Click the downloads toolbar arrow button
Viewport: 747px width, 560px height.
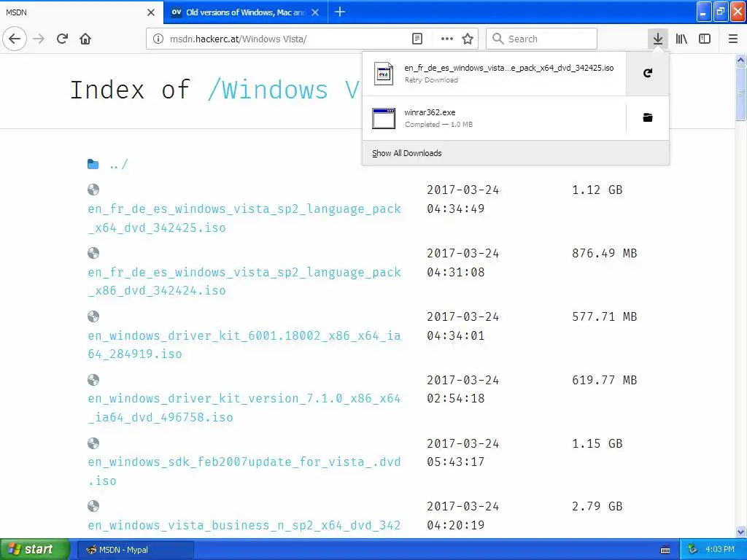pos(658,39)
